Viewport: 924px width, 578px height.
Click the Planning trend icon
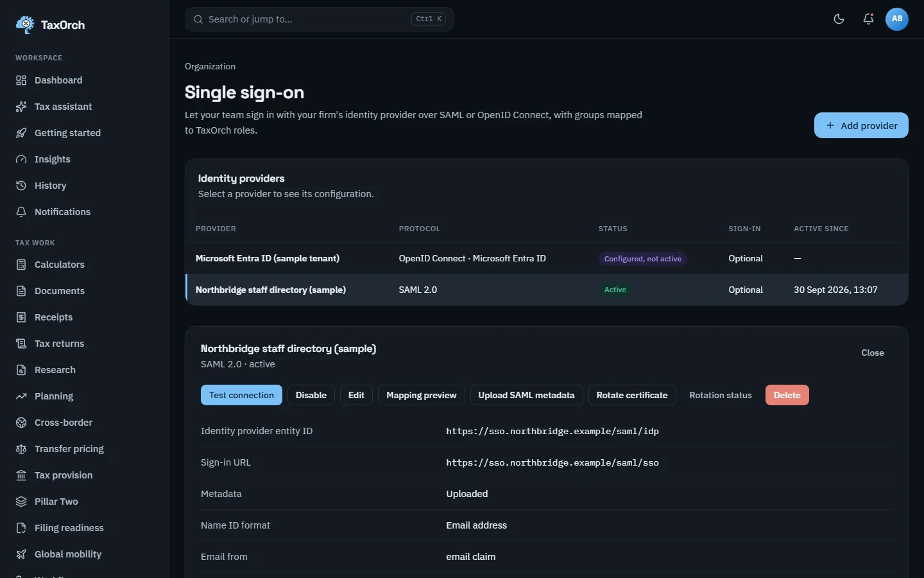coord(21,396)
